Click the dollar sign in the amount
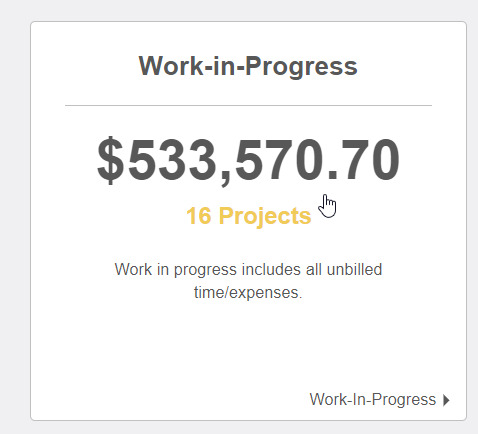478x434 pixels. [x=111, y=160]
